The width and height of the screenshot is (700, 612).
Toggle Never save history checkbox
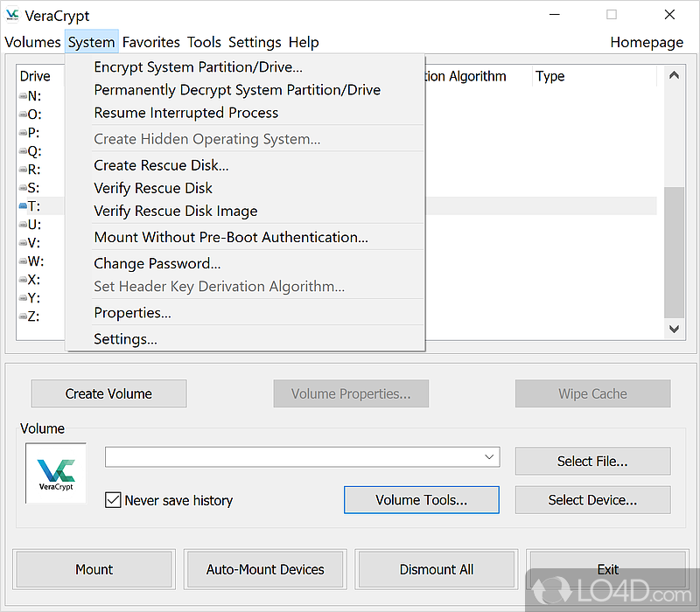click(x=113, y=500)
